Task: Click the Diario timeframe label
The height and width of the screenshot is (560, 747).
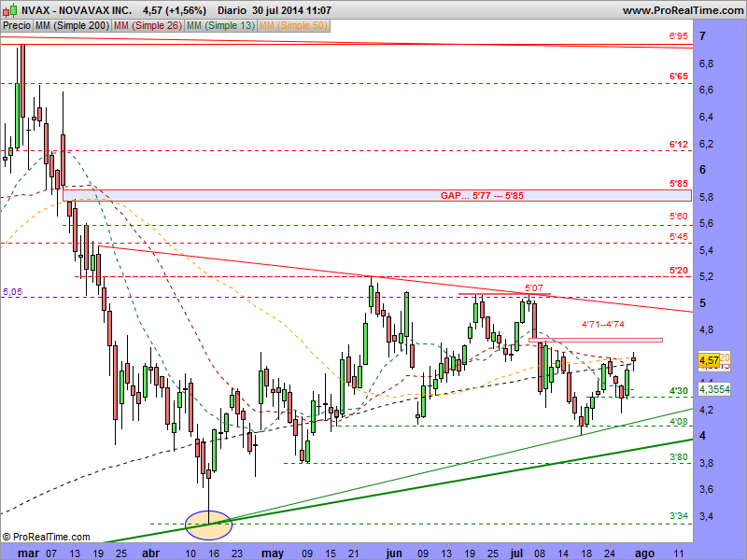Action: pos(232,10)
